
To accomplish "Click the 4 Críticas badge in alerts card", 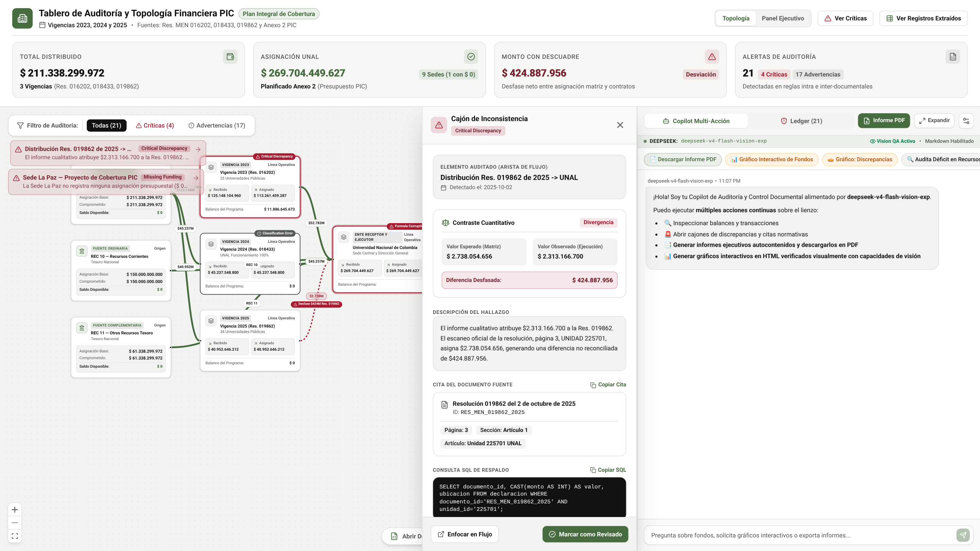I will (x=774, y=74).
